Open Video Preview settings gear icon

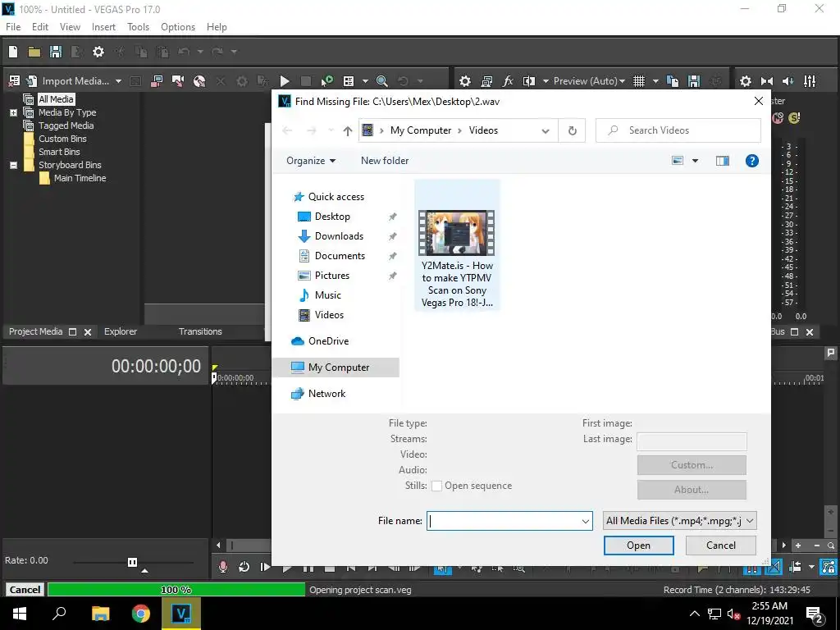(x=465, y=81)
